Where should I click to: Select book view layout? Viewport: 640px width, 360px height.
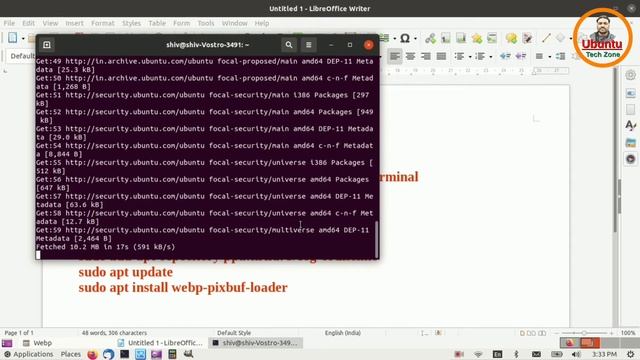(542, 333)
